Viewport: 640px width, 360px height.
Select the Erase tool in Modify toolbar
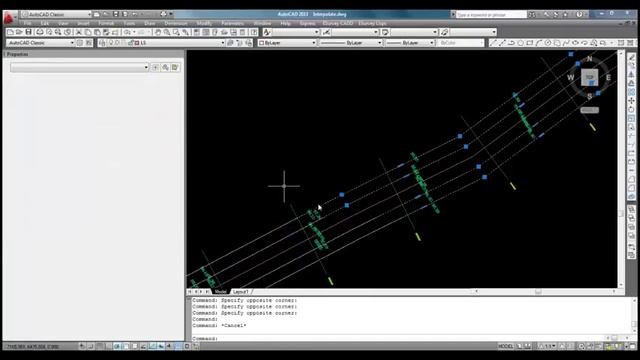pos(631,57)
